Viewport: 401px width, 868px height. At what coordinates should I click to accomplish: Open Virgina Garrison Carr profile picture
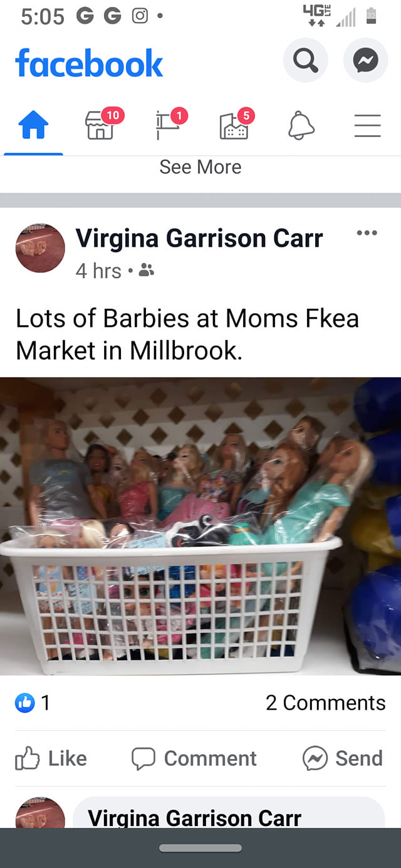(40, 248)
